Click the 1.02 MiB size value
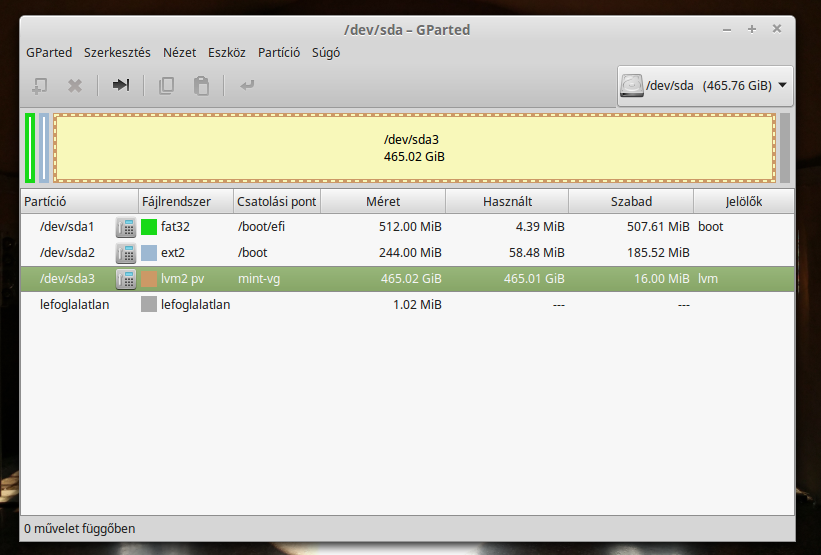The width and height of the screenshot is (821, 555). (x=417, y=305)
